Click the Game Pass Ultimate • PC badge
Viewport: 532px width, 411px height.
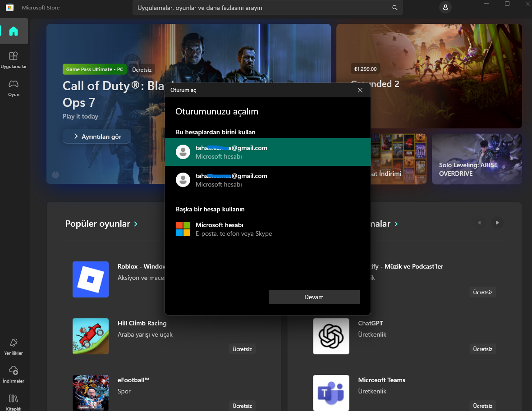tap(95, 69)
